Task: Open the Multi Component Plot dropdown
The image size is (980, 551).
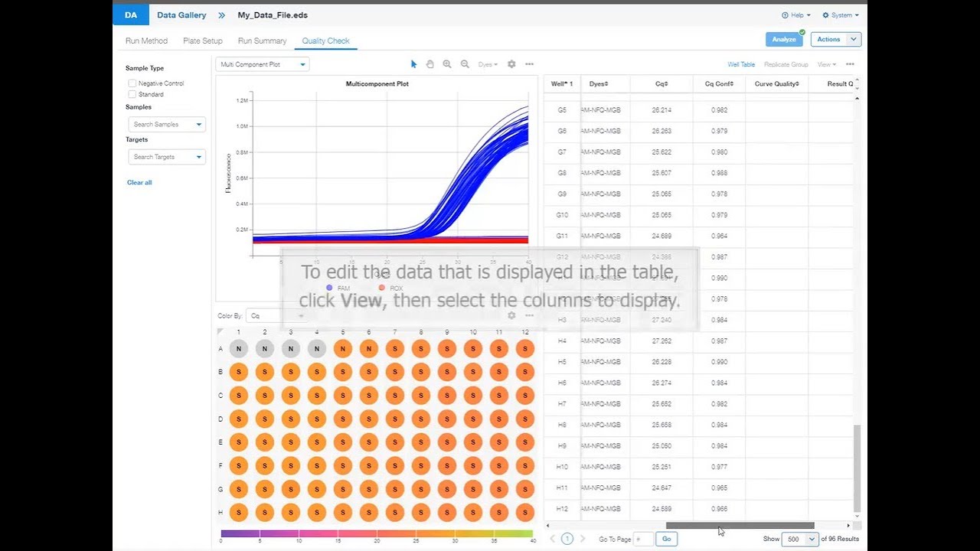Action: pyautogui.click(x=262, y=64)
